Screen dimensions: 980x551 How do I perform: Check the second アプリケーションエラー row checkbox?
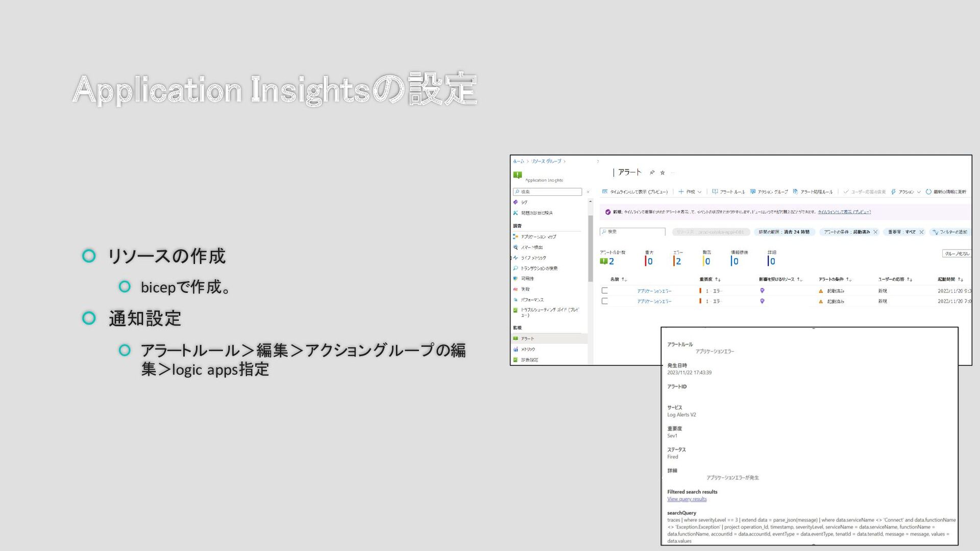(x=605, y=301)
